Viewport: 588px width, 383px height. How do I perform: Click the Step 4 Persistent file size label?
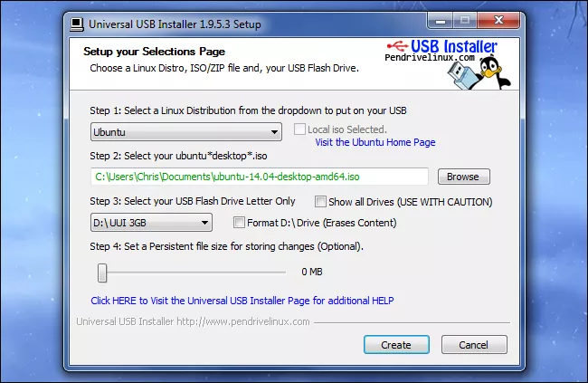click(x=226, y=246)
